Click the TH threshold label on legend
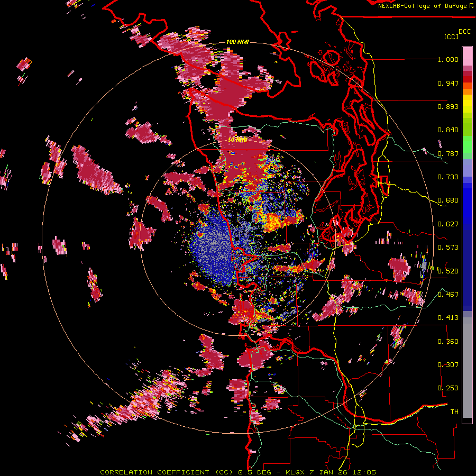Screen dimensions: 476x476 tap(454, 412)
